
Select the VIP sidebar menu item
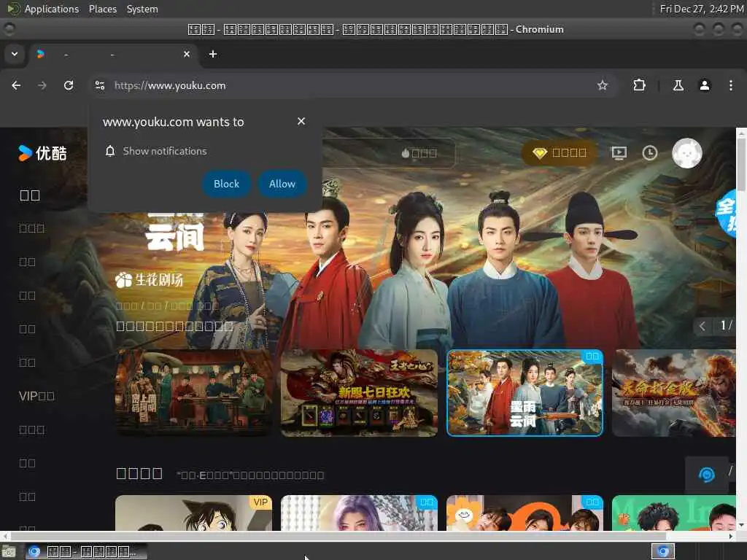point(36,396)
